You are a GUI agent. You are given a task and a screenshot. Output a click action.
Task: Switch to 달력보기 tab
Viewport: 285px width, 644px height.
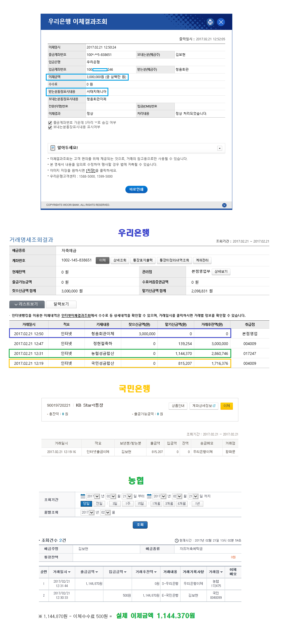tap(61, 304)
